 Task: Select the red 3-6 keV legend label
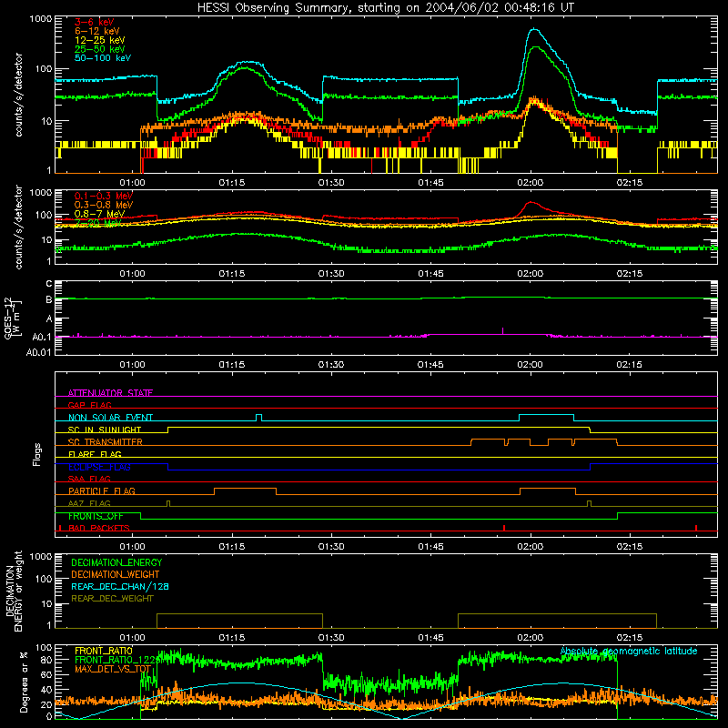click(x=95, y=22)
